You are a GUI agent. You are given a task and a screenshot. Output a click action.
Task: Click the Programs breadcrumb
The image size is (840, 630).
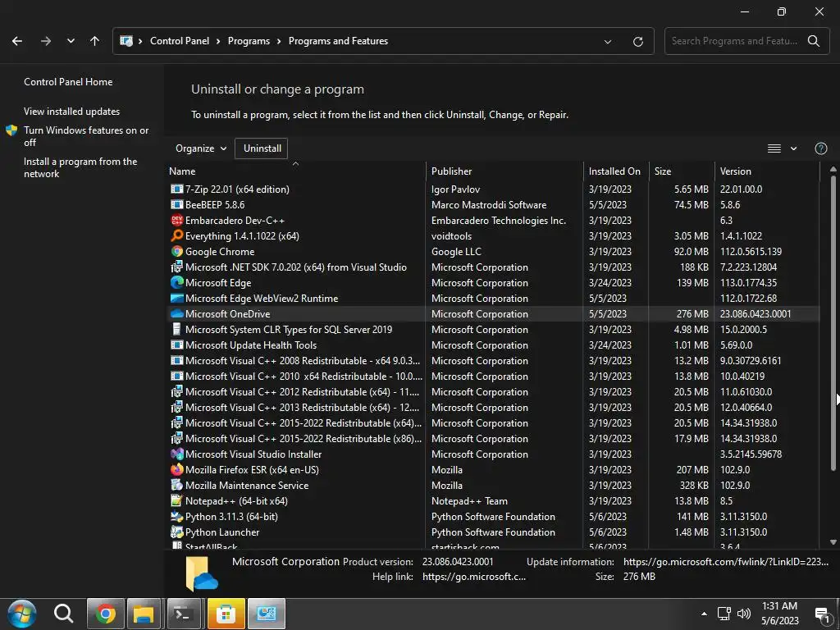point(249,41)
